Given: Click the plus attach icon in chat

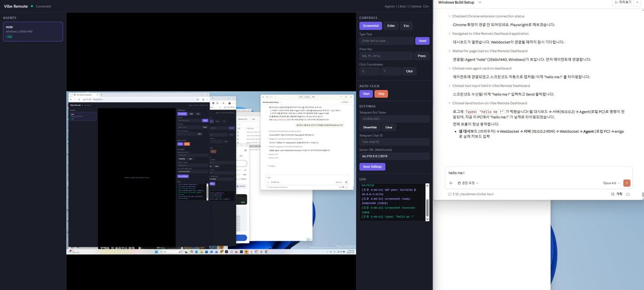Looking at the screenshot, I should tap(450, 183).
